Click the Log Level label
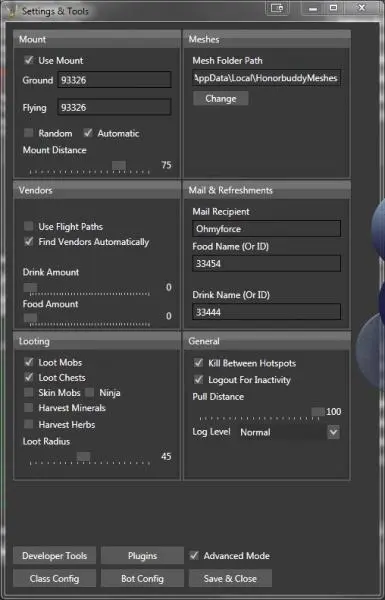This screenshot has width=385, height=600. pos(211,432)
